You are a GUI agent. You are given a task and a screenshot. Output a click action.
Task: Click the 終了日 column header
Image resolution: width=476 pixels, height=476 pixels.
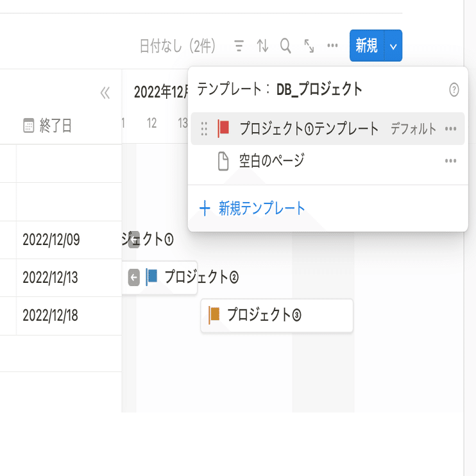click(47, 125)
